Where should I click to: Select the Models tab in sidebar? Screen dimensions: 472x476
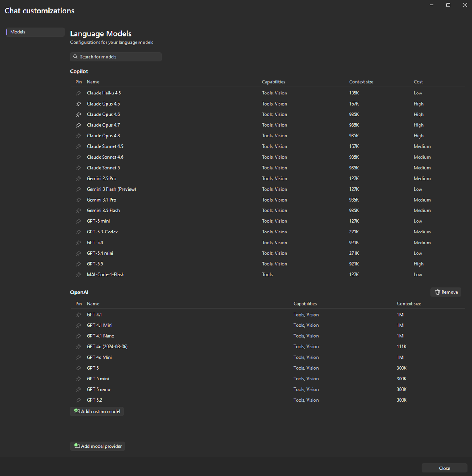(x=35, y=32)
